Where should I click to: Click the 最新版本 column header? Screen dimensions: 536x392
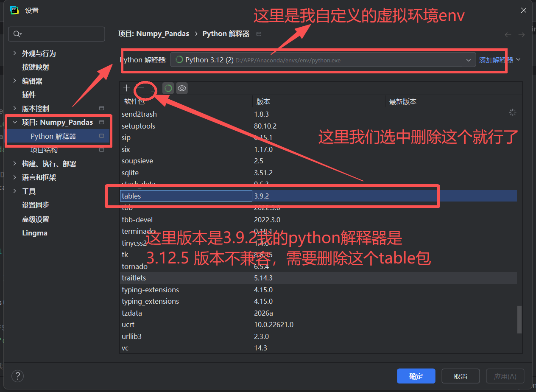(453, 102)
